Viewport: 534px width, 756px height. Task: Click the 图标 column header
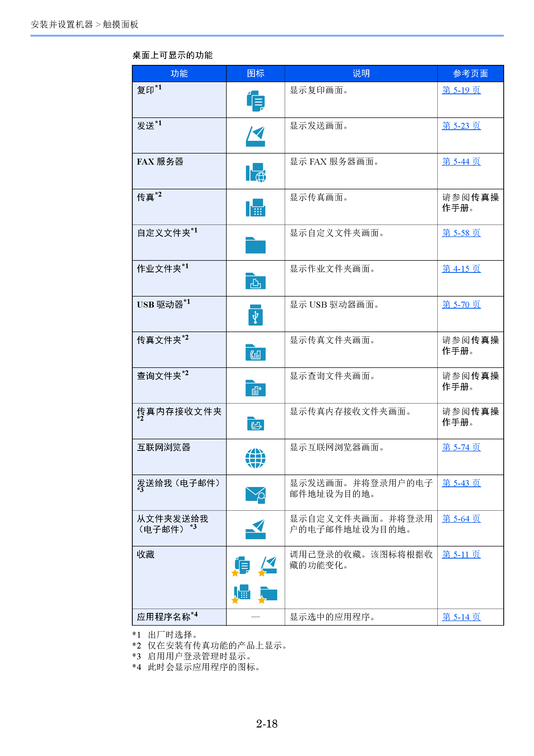pos(256,74)
